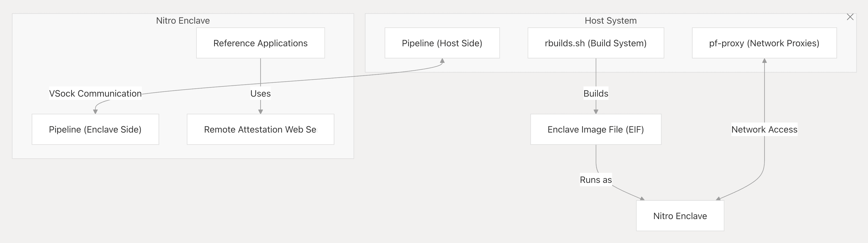Select the Pipeline (Host Side) box
868x243 pixels.
pos(442,43)
